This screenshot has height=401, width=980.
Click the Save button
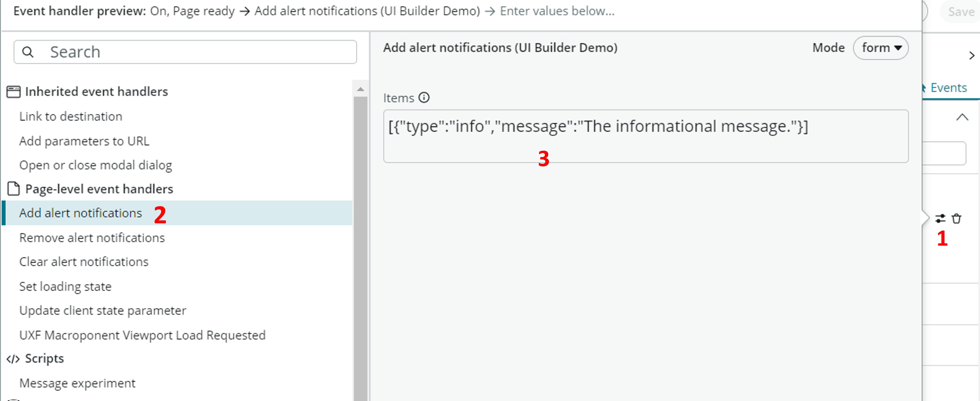(x=961, y=12)
